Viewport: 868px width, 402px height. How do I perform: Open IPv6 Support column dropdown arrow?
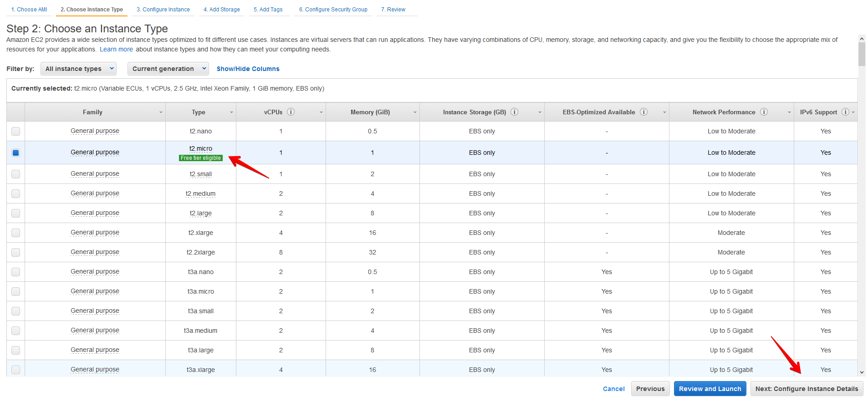click(853, 112)
